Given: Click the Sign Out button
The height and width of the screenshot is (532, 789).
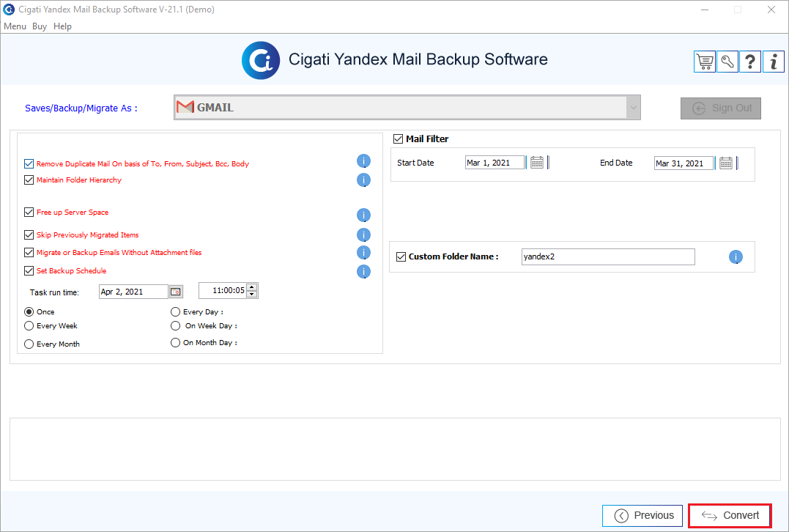Looking at the screenshot, I should click(x=721, y=108).
